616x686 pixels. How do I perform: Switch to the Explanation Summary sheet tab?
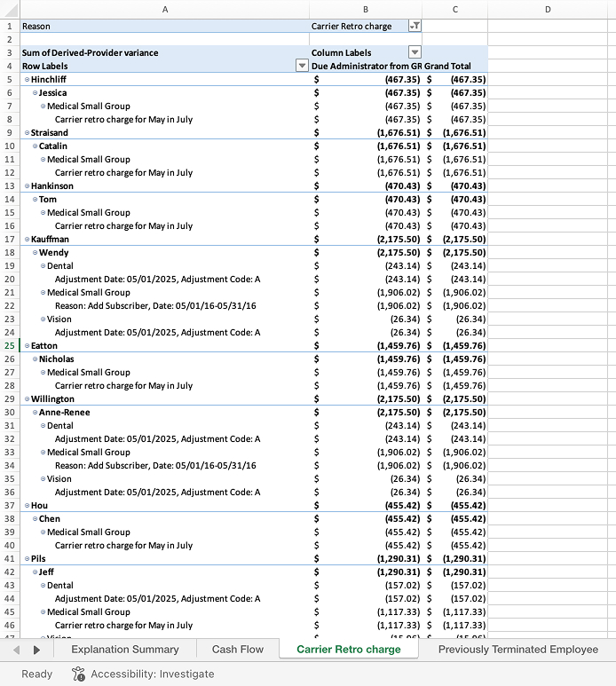[x=125, y=650]
